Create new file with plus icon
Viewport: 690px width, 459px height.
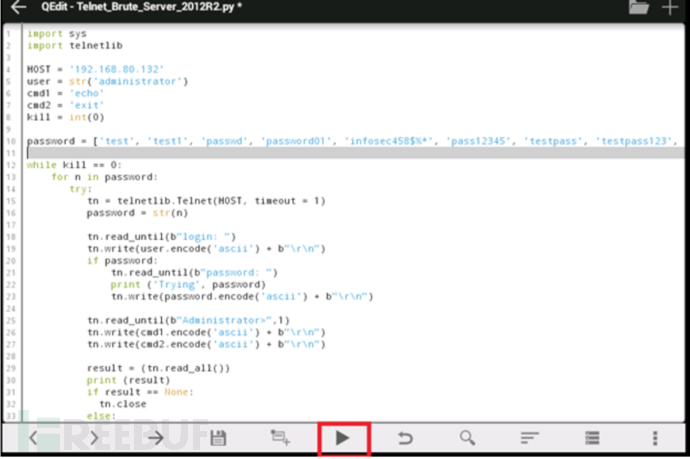click(670, 7)
